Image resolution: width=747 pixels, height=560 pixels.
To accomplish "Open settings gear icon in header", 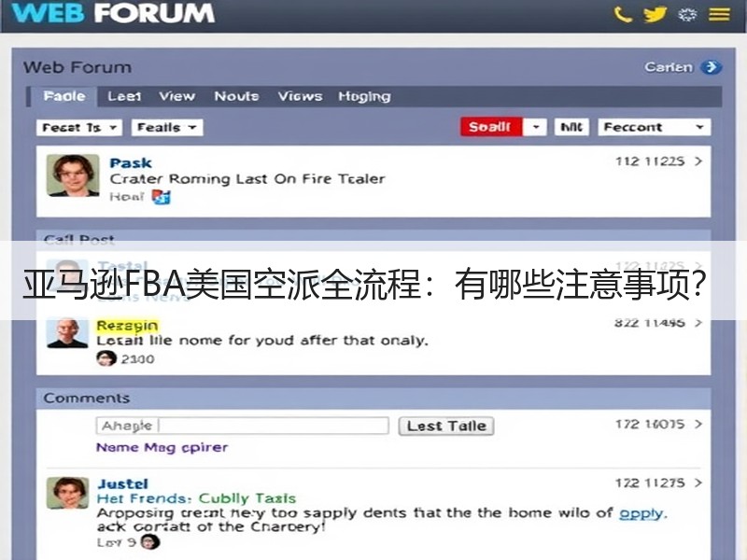I will (x=687, y=14).
